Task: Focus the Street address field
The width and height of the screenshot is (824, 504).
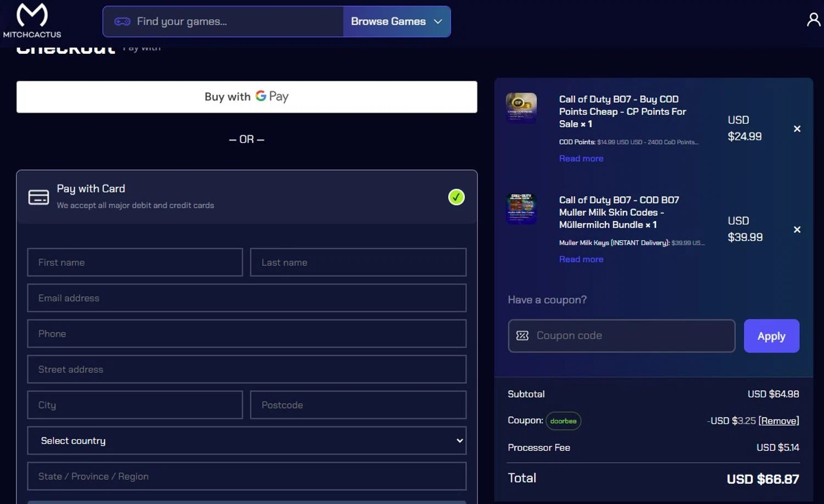Action: coord(247,369)
